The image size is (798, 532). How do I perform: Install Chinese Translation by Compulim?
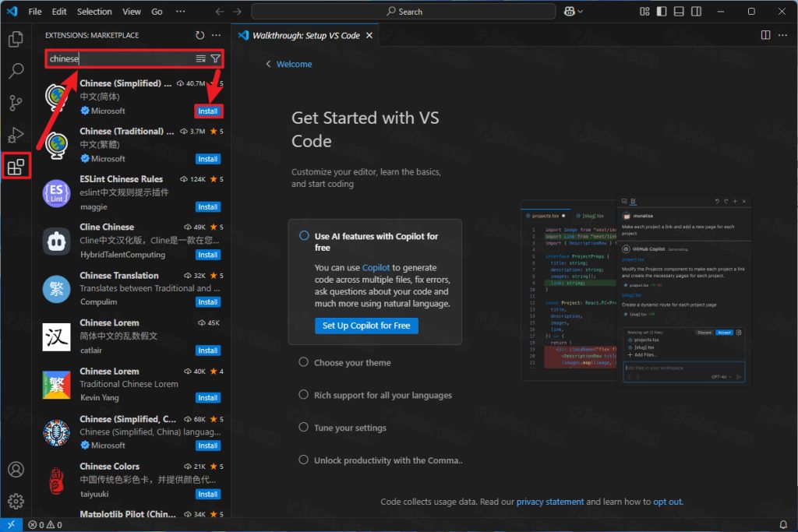(208, 302)
